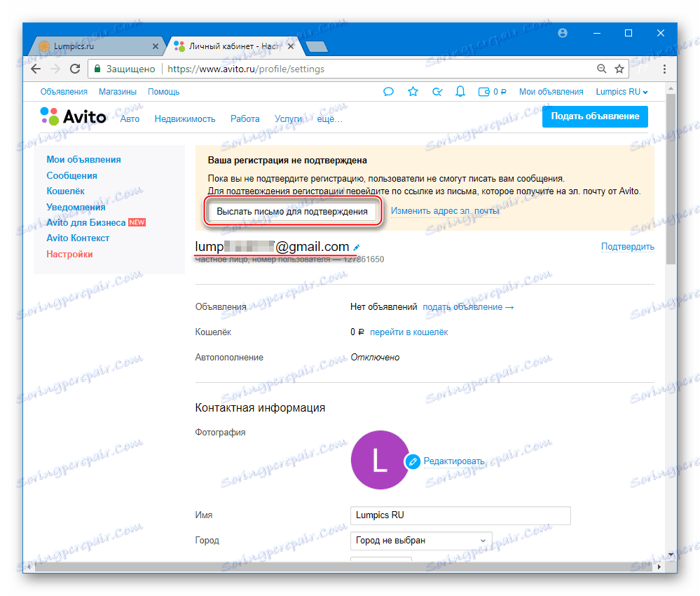Screen dimensions: 700x596
Task: Open Avito favorites star icon
Action: pos(413,92)
